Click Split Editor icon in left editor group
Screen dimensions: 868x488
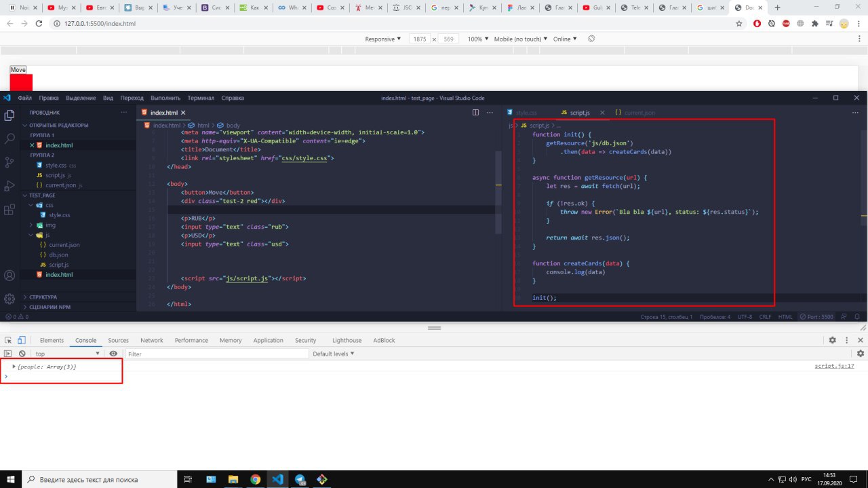coord(475,113)
